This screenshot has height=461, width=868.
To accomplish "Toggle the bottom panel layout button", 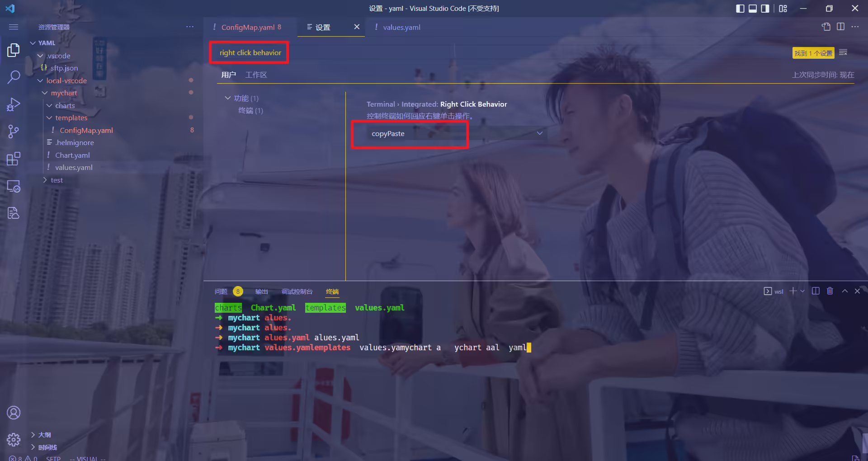I will 753,9.
